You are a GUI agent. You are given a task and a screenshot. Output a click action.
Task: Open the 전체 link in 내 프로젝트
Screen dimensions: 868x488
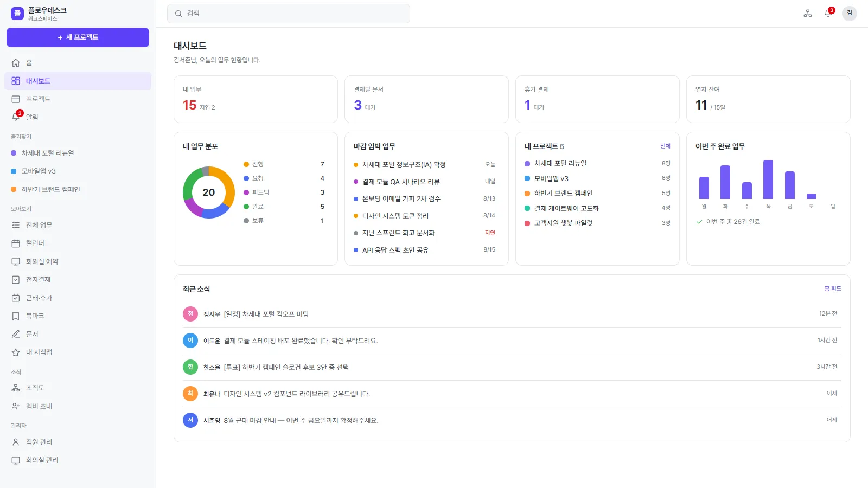tap(665, 146)
